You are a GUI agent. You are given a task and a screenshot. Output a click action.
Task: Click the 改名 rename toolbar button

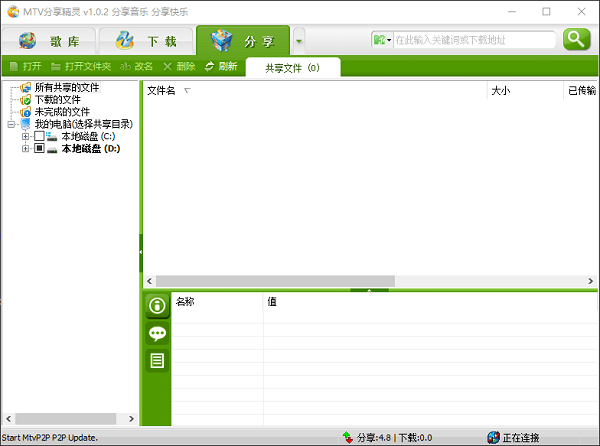[x=136, y=67]
